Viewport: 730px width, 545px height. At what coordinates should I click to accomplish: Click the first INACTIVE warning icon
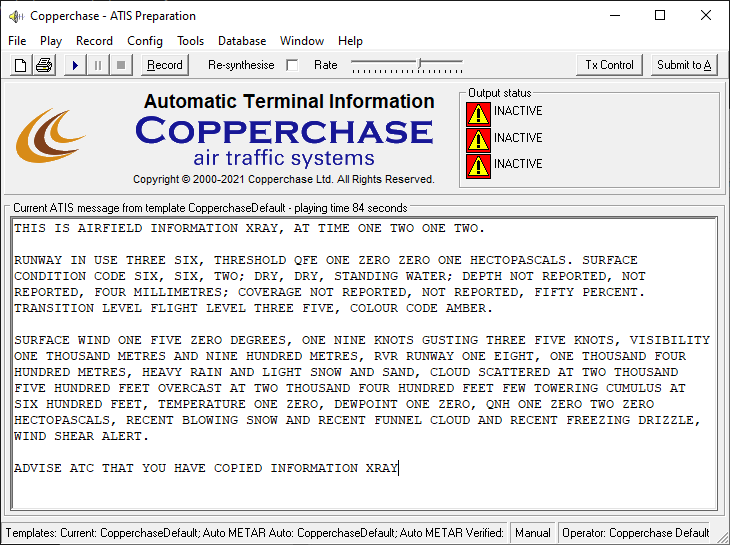[x=478, y=114]
